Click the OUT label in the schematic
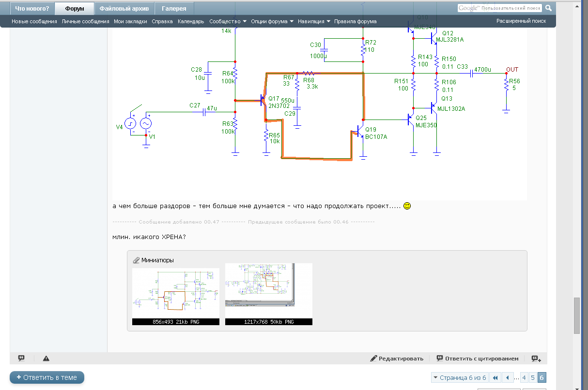Image resolution: width=588 pixels, height=390 pixels. click(x=512, y=69)
